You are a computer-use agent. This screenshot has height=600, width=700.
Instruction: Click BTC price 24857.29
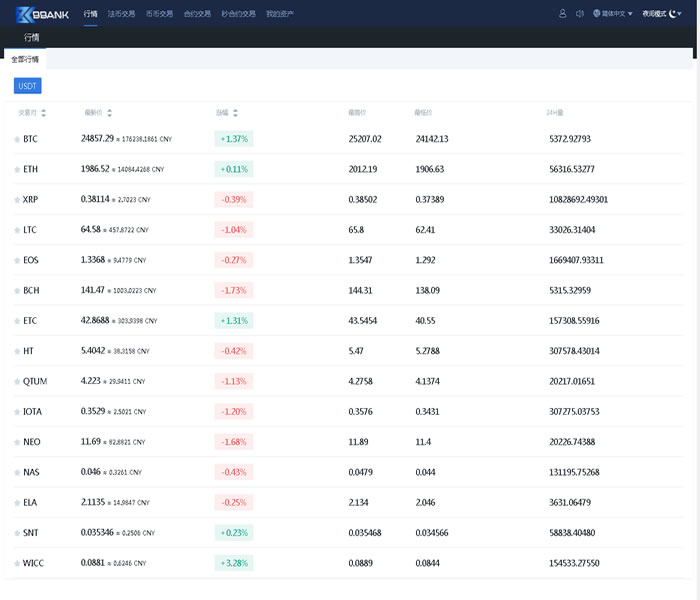pos(97,139)
